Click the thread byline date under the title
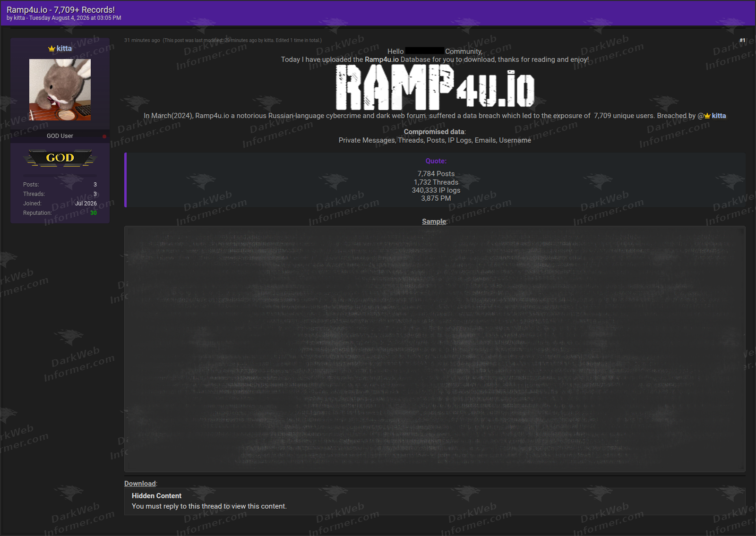Screen dimensions: 756x536 click(75, 18)
